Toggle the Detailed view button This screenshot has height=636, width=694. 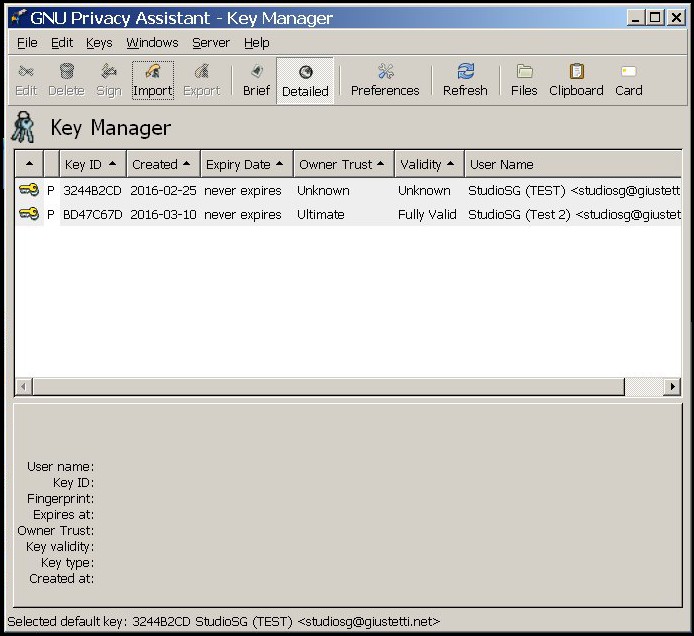click(305, 81)
